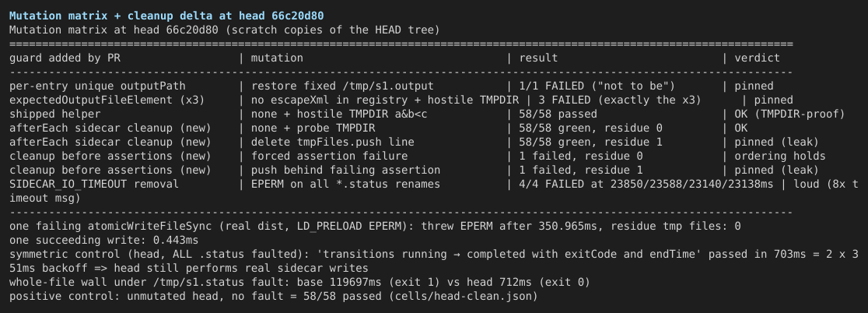This screenshot has width=868, height=313.
Task: Click the bold title mentioning cleanup delta
Action: click(166, 16)
